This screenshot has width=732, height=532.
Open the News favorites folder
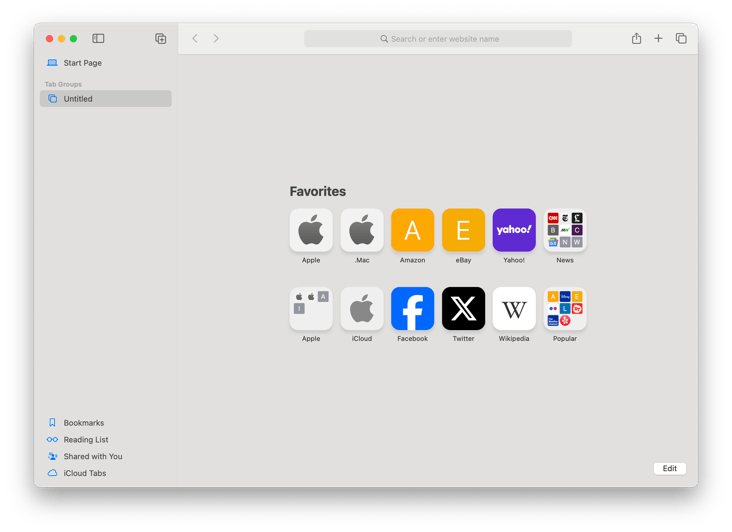565,230
